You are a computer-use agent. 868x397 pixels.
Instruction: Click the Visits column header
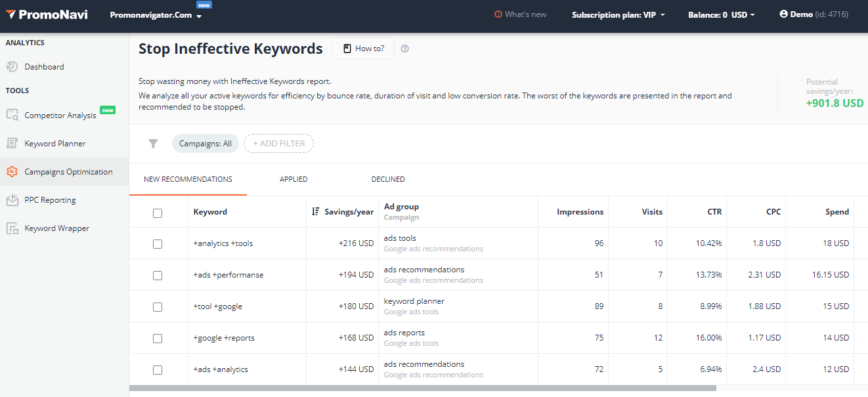[652, 212]
